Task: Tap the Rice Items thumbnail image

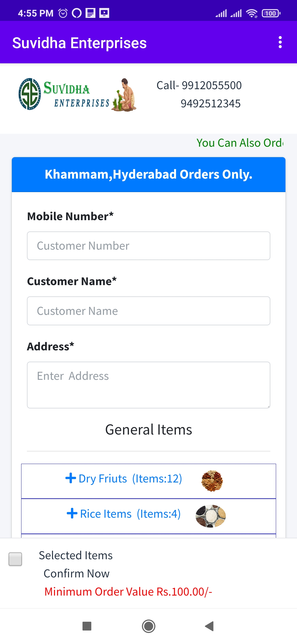Action: 211,516
